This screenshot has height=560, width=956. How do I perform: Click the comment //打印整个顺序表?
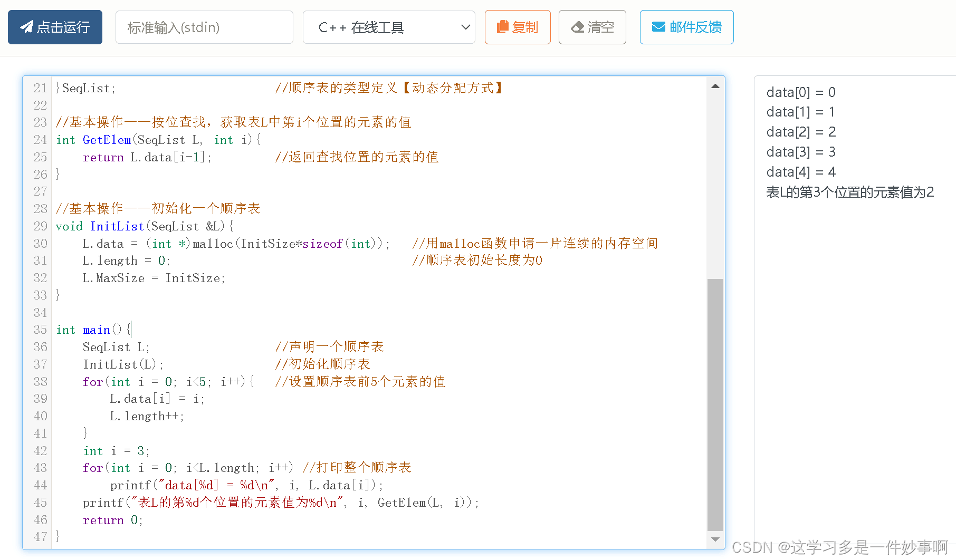(x=357, y=467)
